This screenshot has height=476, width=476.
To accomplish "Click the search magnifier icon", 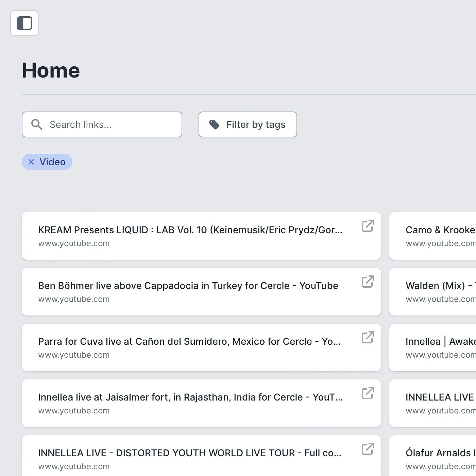I will (x=37, y=124).
